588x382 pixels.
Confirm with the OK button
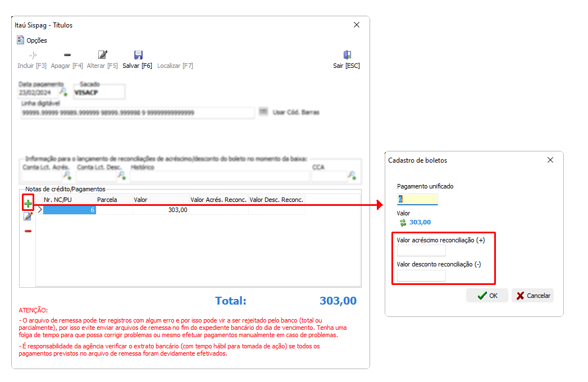pos(487,296)
